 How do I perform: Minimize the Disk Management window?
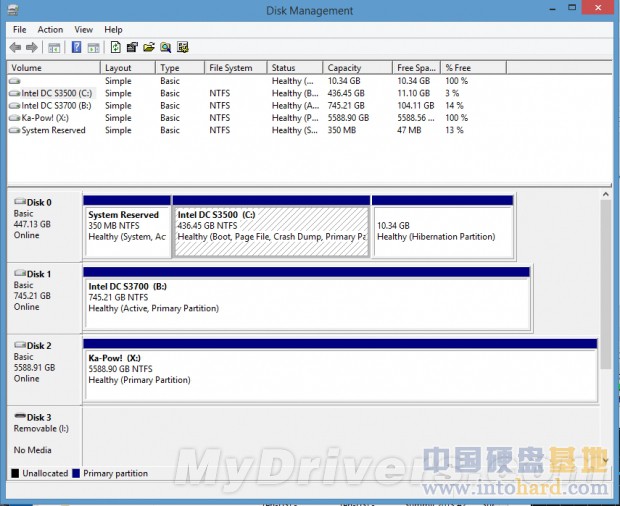[553, 8]
